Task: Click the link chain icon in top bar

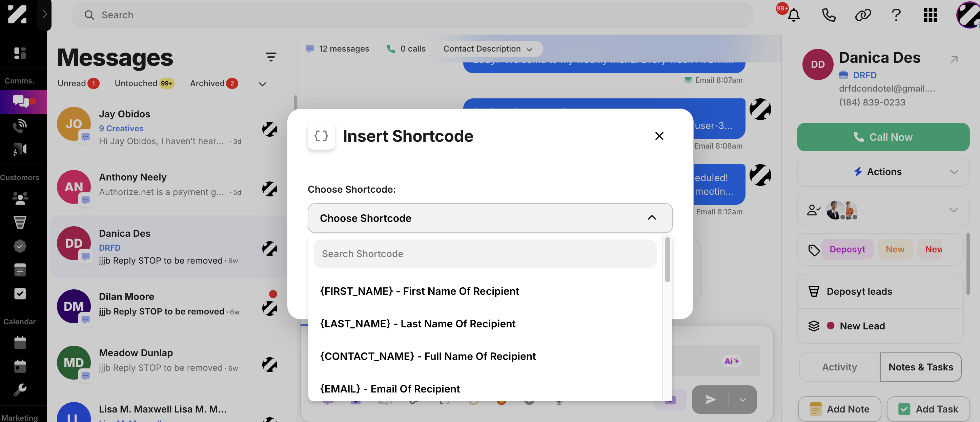Action: click(863, 15)
